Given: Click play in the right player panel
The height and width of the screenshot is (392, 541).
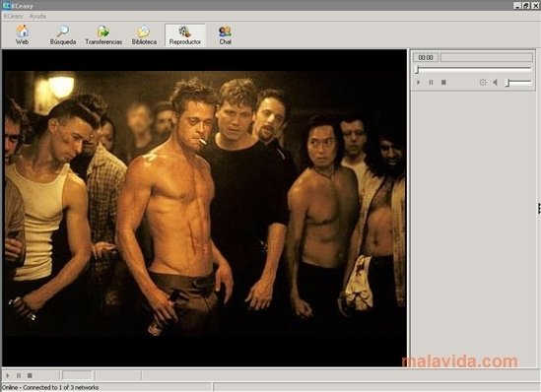Looking at the screenshot, I should (x=418, y=83).
